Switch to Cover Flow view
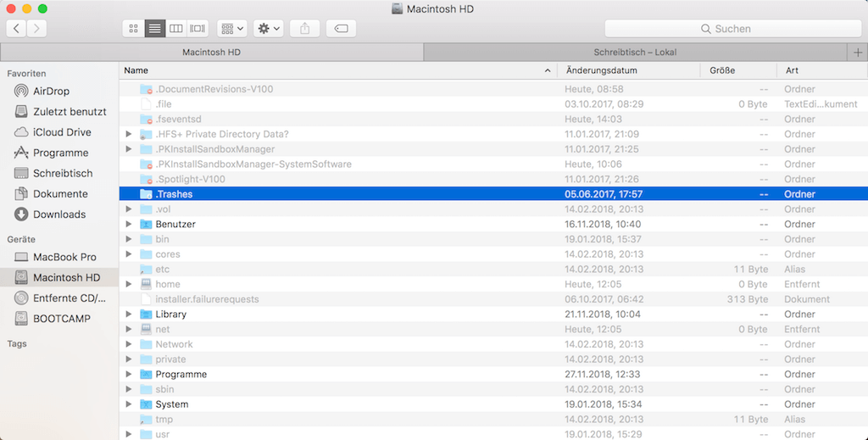The image size is (868, 440). click(x=198, y=28)
